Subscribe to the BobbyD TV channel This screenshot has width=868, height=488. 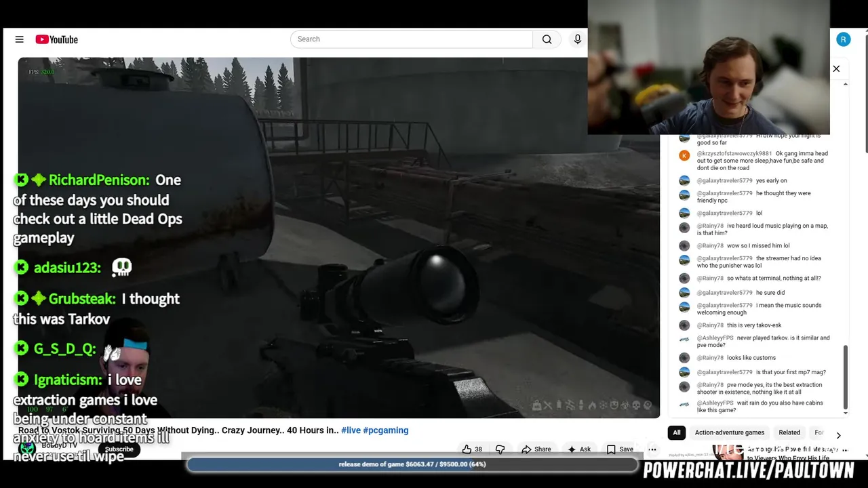pyautogui.click(x=119, y=449)
